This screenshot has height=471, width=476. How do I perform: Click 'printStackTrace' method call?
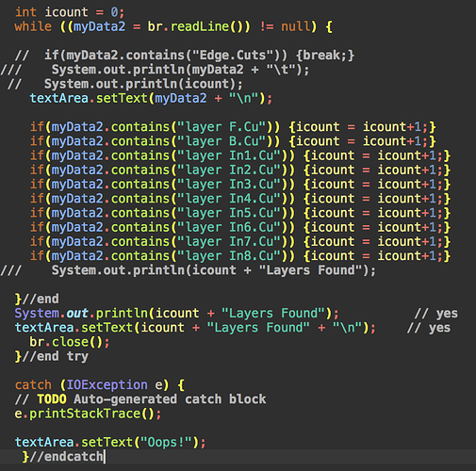pos(85,414)
